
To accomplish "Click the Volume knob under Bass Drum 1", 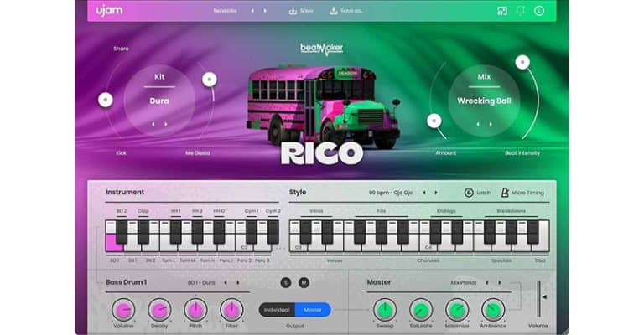I will pyautogui.click(x=123, y=310).
